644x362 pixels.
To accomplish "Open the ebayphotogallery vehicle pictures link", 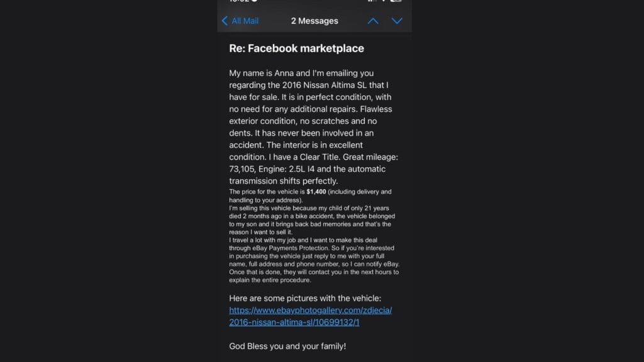I will click(311, 310).
